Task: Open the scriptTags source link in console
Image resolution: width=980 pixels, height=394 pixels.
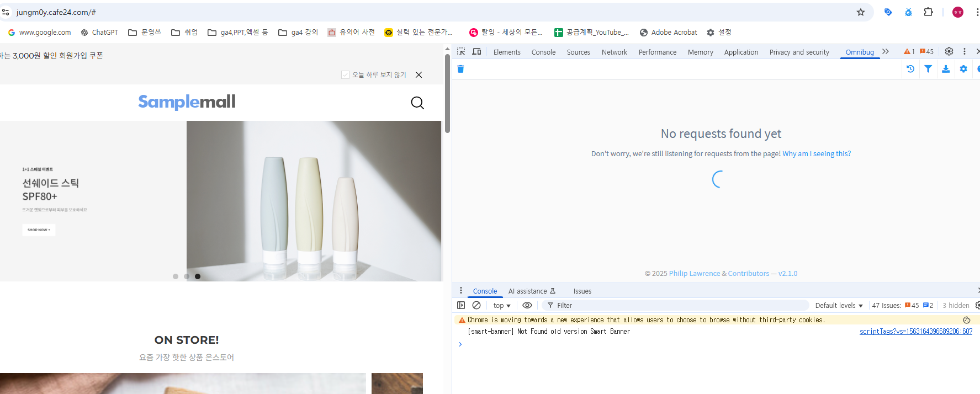Action: coord(916,332)
